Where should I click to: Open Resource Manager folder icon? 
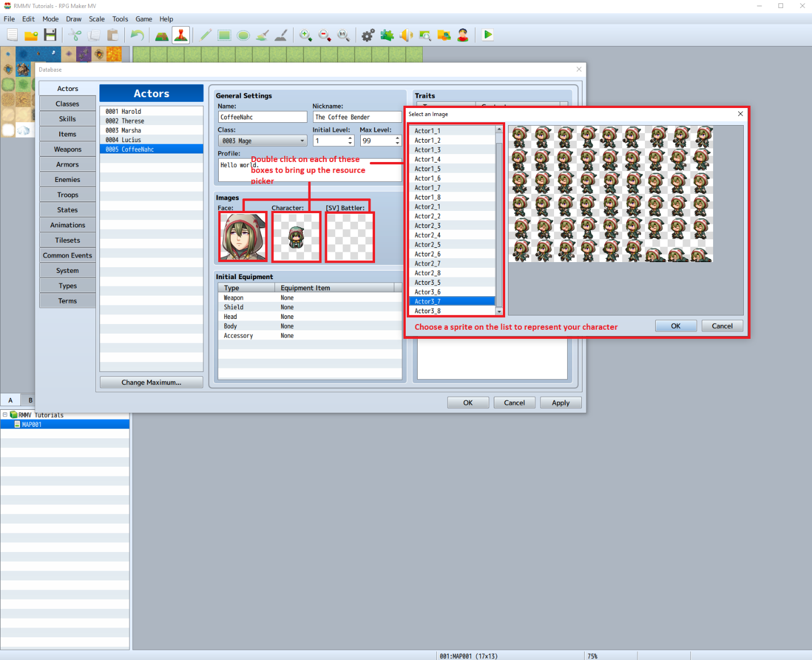[x=444, y=35]
